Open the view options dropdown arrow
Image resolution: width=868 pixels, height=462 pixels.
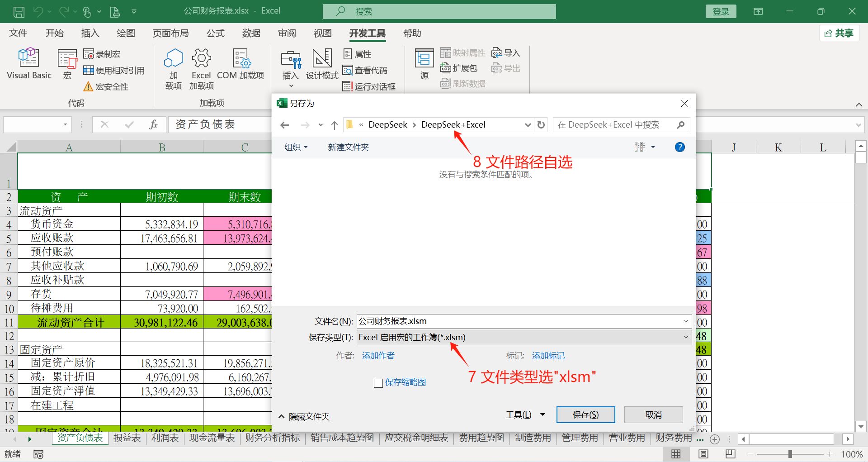[653, 147]
